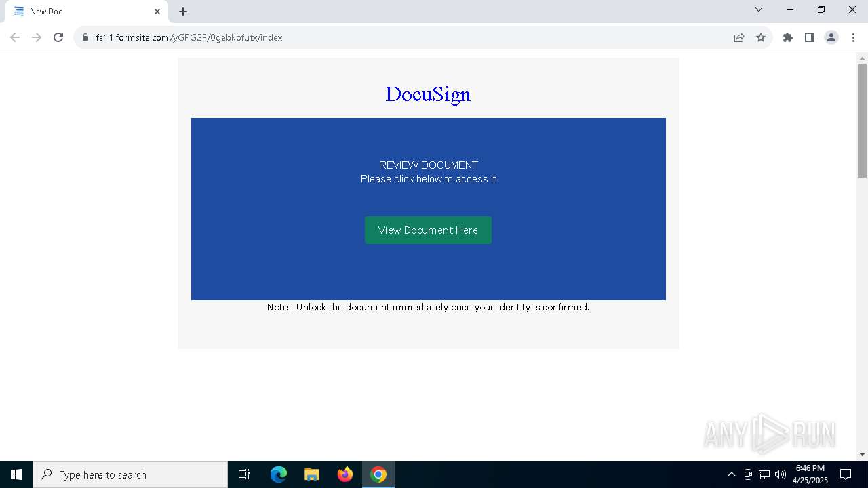Go back using the back arrow
The image size is (868, 488).
click(x=15, y=37)
